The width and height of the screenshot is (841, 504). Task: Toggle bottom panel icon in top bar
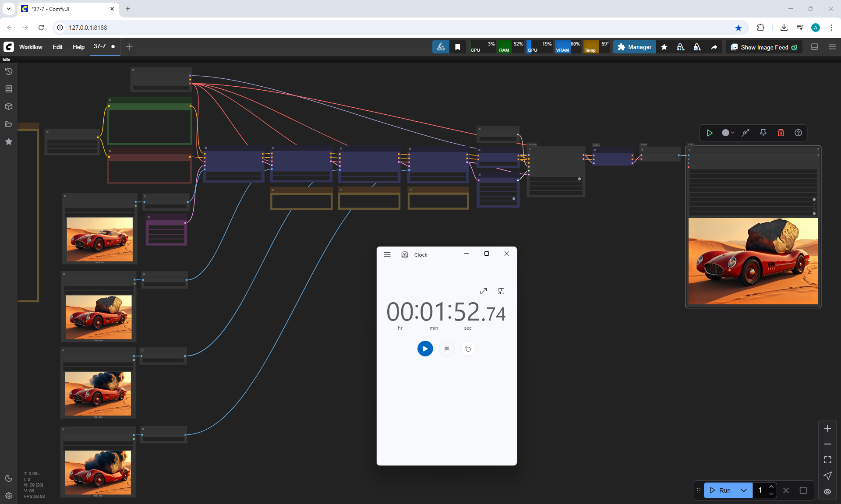(814, 47)
